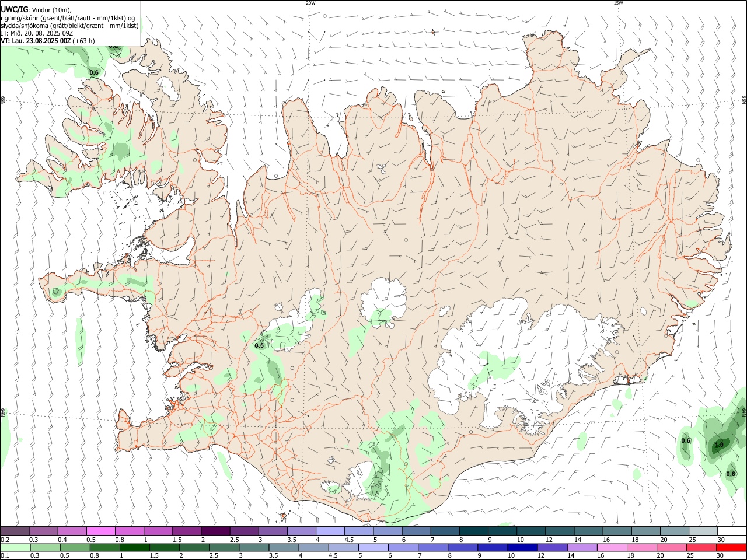Click the 18 number in the bottom legend
The width and height of the screenshot is (747, 560).
(632, 556)
